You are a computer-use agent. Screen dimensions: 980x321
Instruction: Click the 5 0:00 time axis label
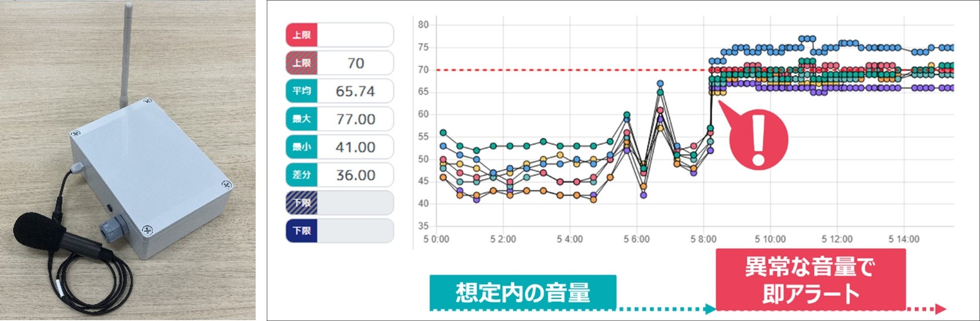coord(436,239)
